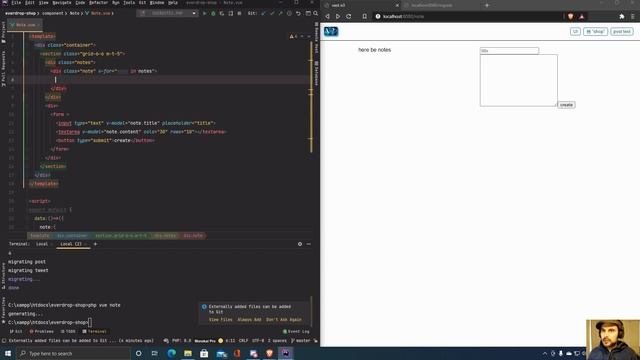The image size is (640, 360).
Task: Open Brave Rewards triangle icon
Action: coord(582,16)
